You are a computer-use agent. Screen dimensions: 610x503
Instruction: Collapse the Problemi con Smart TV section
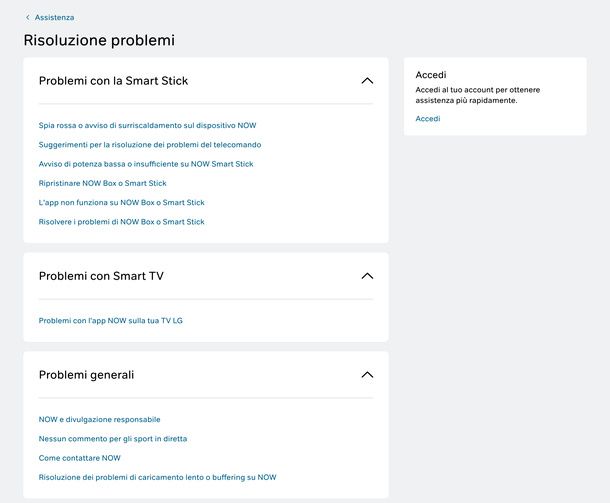[x=367, y=276]
